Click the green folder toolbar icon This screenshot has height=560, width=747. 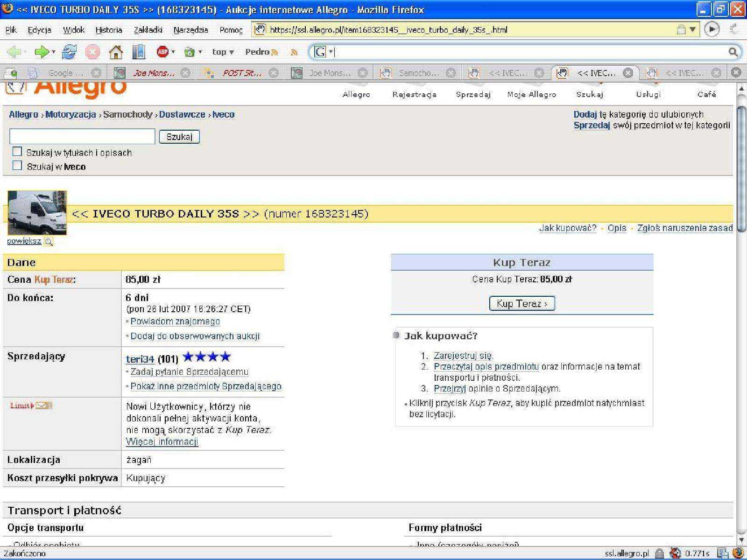189,52
